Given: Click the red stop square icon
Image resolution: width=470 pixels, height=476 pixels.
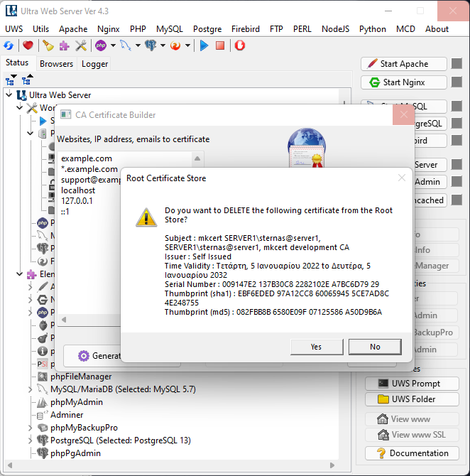Looking at the screenshot, I should (x=220, y=46).
